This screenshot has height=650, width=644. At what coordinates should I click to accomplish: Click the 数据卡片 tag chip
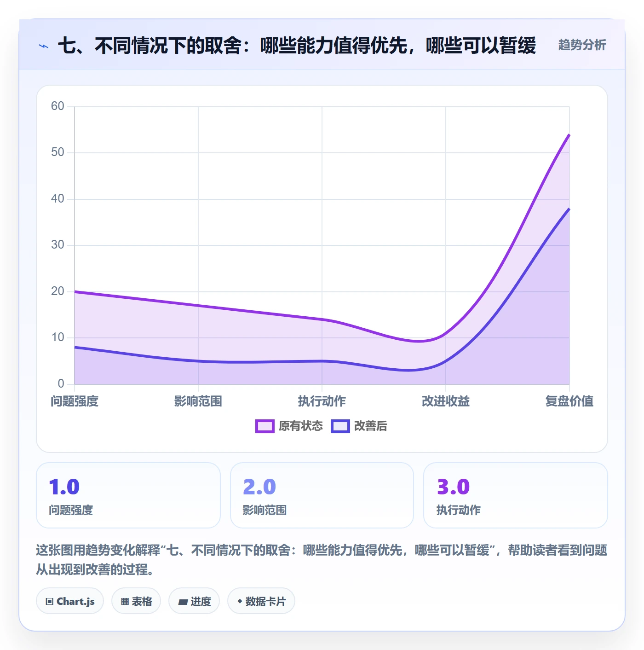point(261,601)
